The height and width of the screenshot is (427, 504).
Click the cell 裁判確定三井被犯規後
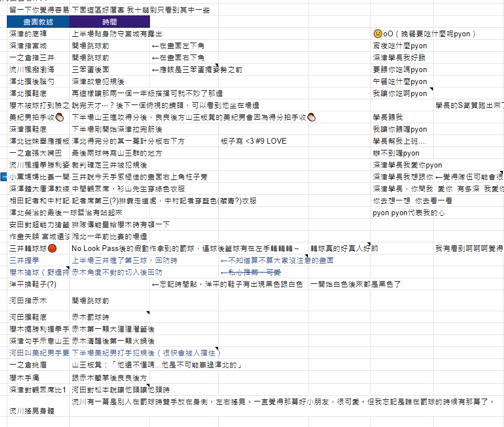point(110,165)
